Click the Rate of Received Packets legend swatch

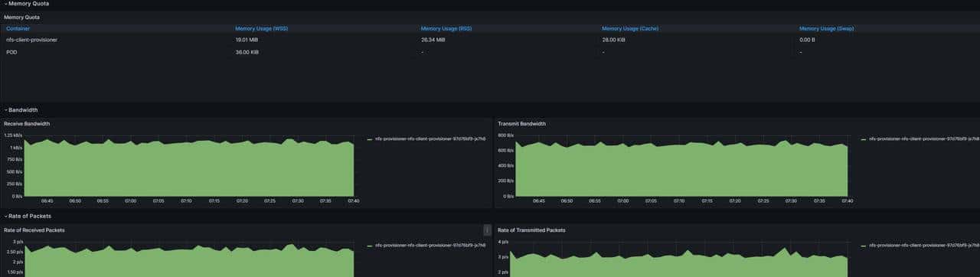[x=369, y=246]
